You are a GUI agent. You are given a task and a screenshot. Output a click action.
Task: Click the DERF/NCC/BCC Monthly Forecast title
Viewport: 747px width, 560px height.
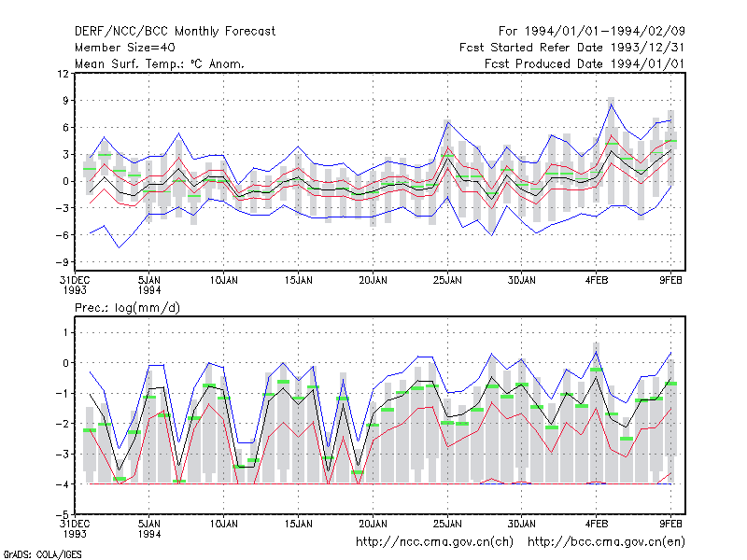tap(175, 32)
